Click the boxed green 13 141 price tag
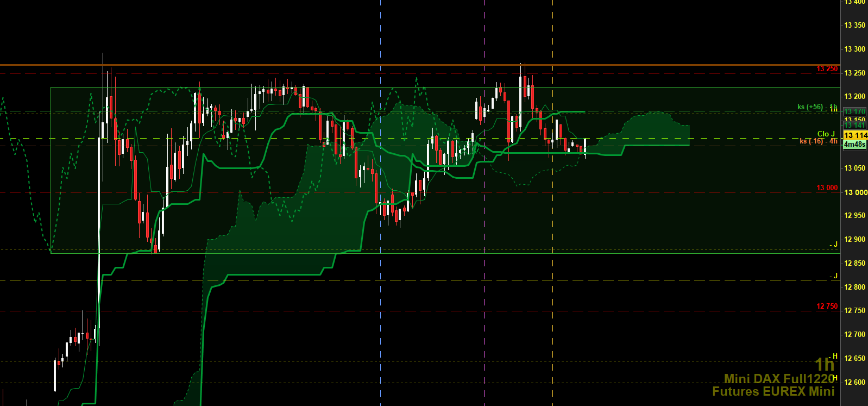The image size is (868, 406). coord(854,125)
